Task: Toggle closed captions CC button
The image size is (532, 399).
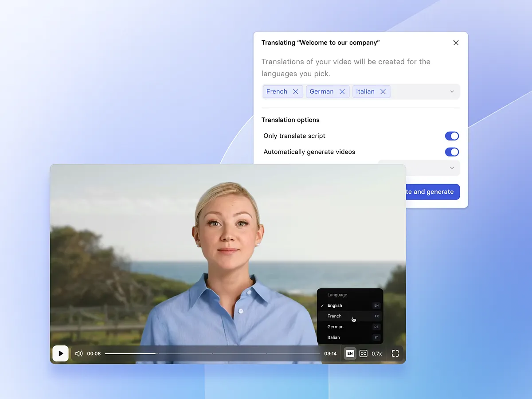Action: [364, 353]
